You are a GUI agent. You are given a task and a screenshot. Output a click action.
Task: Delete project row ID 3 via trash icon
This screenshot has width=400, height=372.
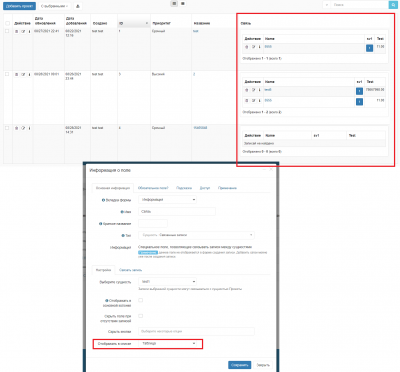(x=16, y=74)
